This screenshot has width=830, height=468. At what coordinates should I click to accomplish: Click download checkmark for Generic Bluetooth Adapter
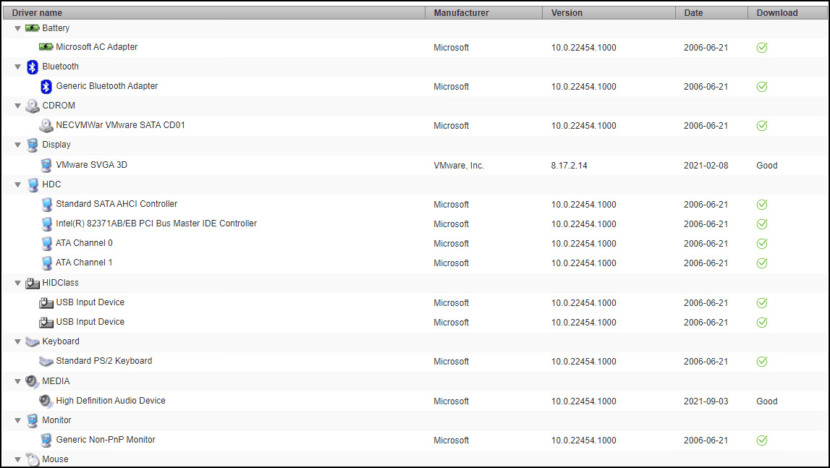click(762, 87)
